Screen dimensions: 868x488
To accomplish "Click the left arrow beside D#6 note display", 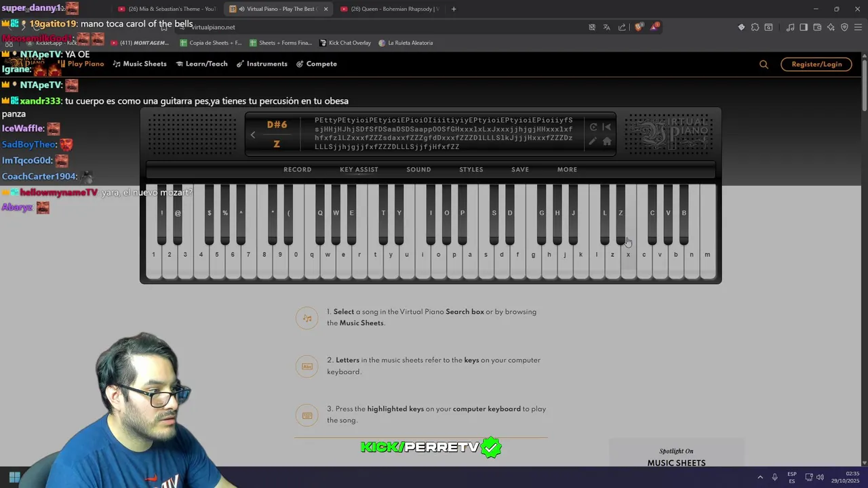I will pos(253,135).
